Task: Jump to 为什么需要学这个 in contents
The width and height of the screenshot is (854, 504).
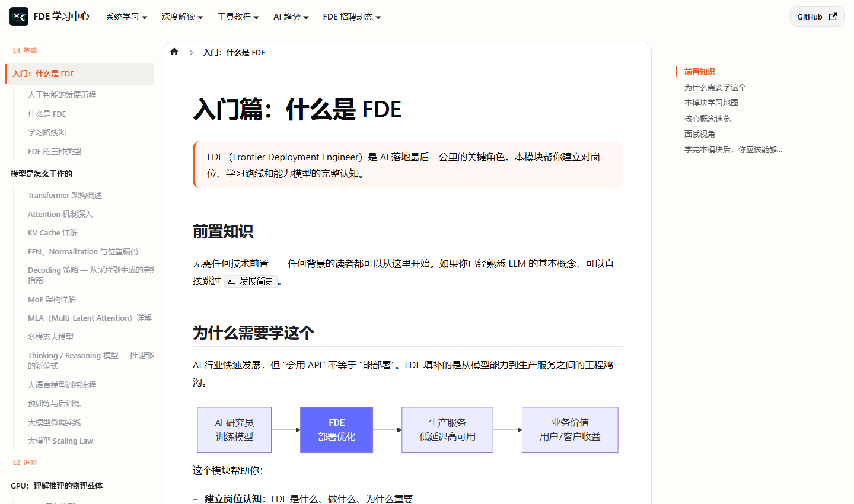Action: click(x=715, y=87)
